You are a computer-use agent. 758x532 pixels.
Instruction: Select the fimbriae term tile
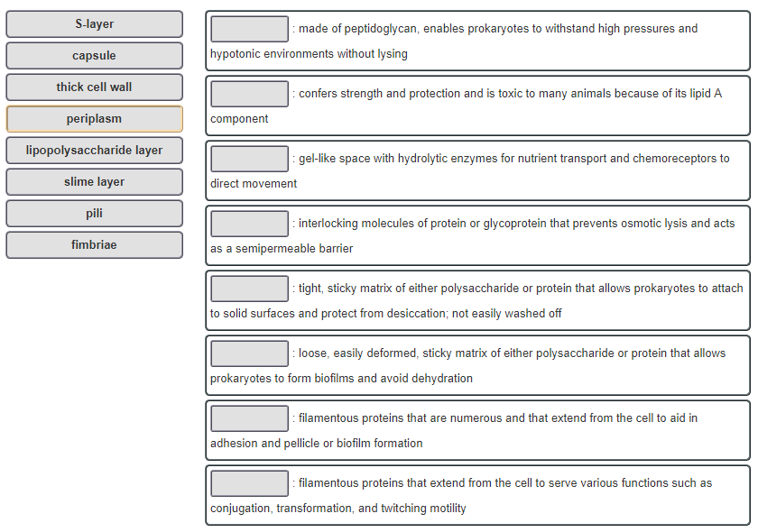point(94,244)
